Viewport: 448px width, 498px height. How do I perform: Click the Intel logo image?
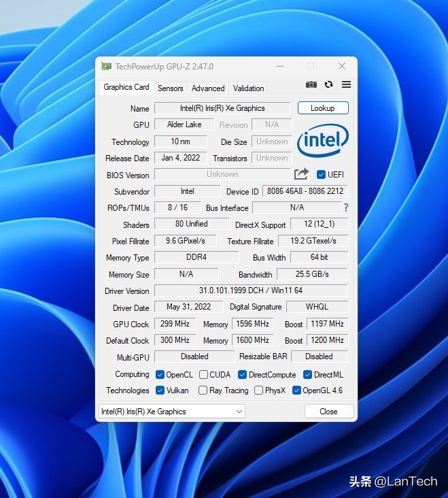pos(323,141)
